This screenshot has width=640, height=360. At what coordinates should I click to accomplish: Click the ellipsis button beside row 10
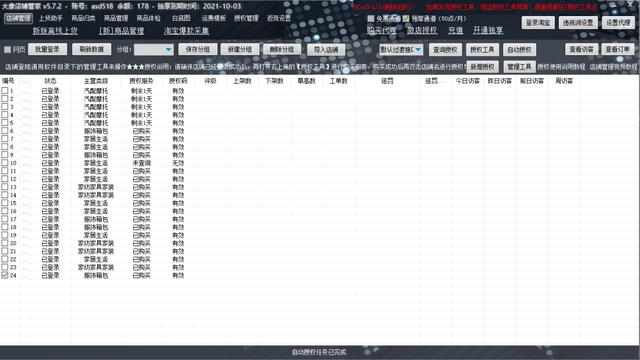[25, 163]
